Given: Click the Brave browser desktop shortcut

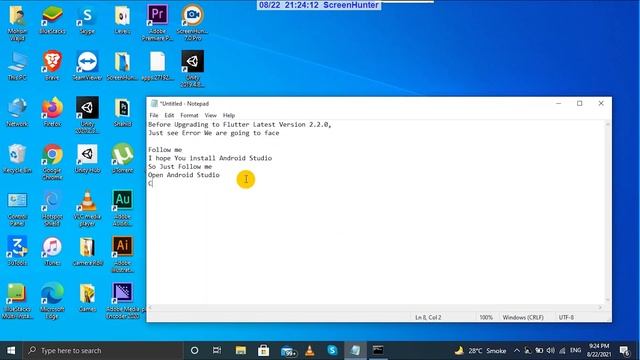Looking at the screenshot, I should (x=52, y=65).
